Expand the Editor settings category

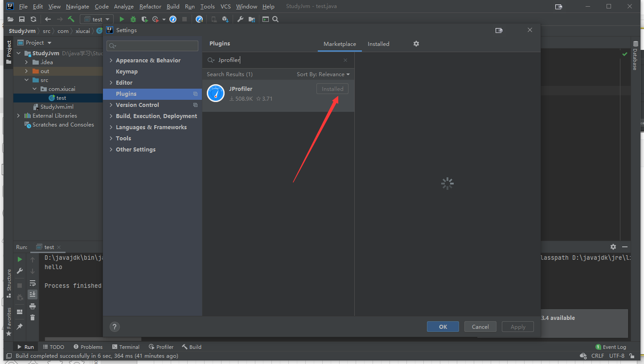[x=111, y=82]
